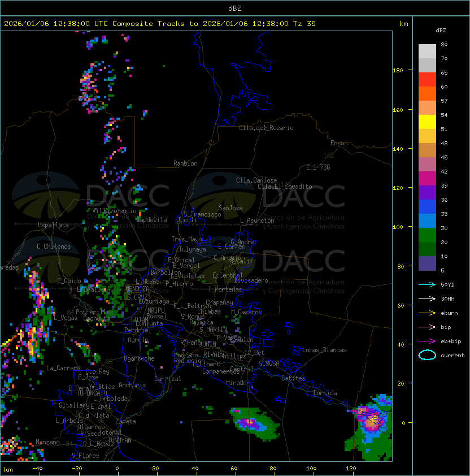This screenshot has width=470, height=476.
Task: Click the 'E_1-736' map label
Action: [318, 167]
